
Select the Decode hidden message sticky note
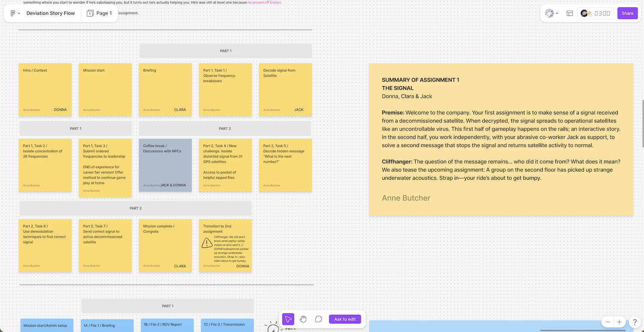[286, 165]
